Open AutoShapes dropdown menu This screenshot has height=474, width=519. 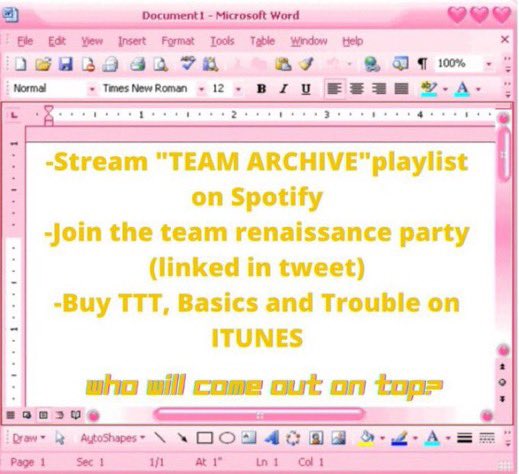click(x=113, y=438)
